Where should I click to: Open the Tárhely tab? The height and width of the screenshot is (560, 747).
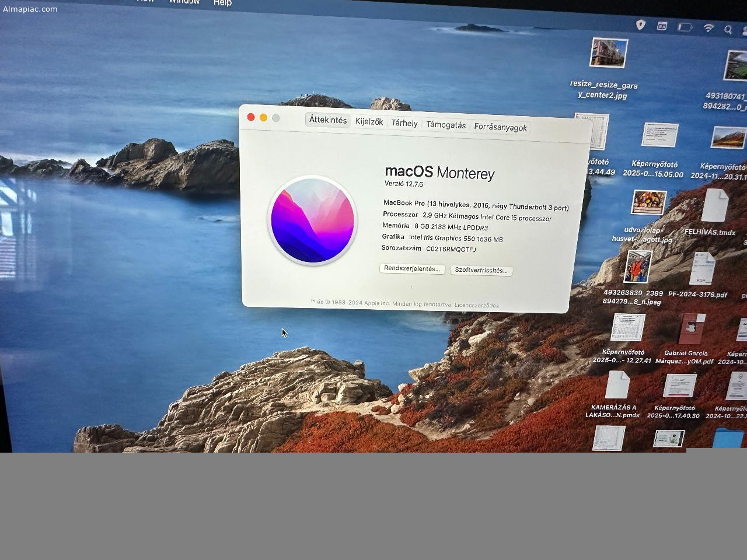[x=404, y=123]
